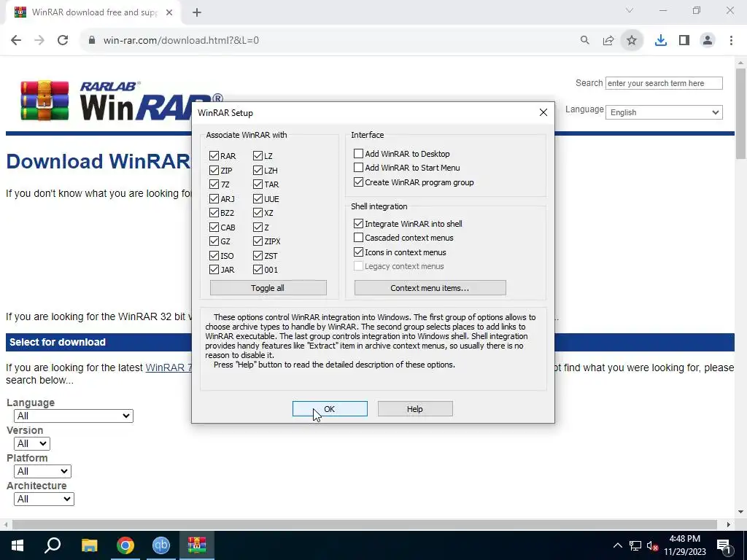Uncheck the ISO association
The width and height of the screenshot is (747, 560).
point(214,256)
